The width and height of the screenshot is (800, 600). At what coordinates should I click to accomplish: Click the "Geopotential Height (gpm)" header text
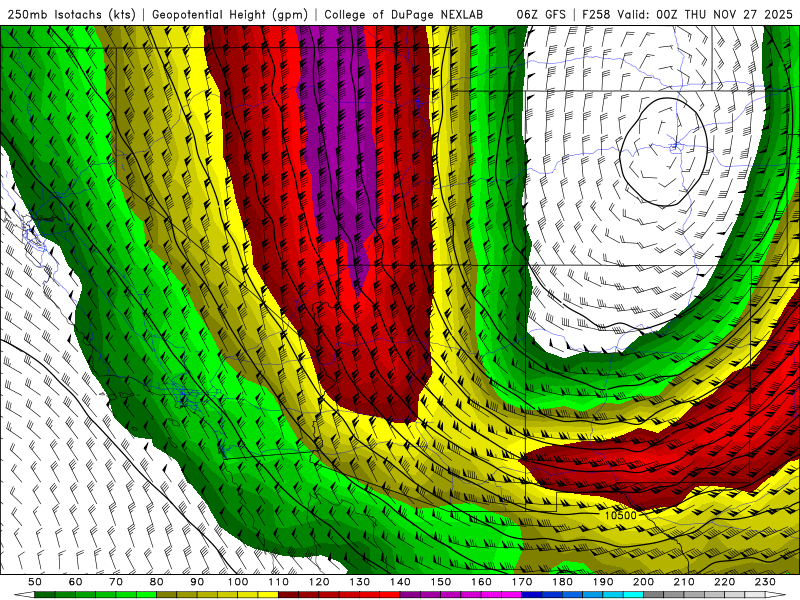230,15
